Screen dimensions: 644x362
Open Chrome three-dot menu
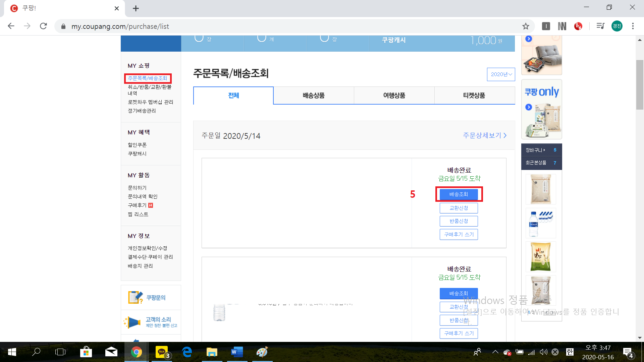point(633,26)
